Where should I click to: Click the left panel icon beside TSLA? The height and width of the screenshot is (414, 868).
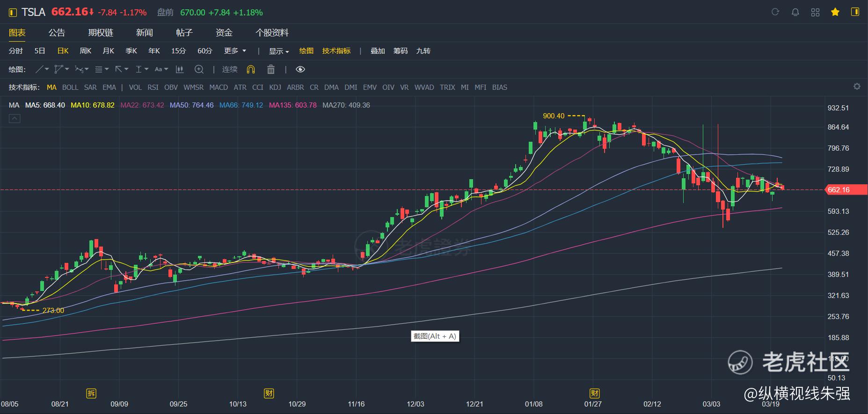tap(13, 13)
